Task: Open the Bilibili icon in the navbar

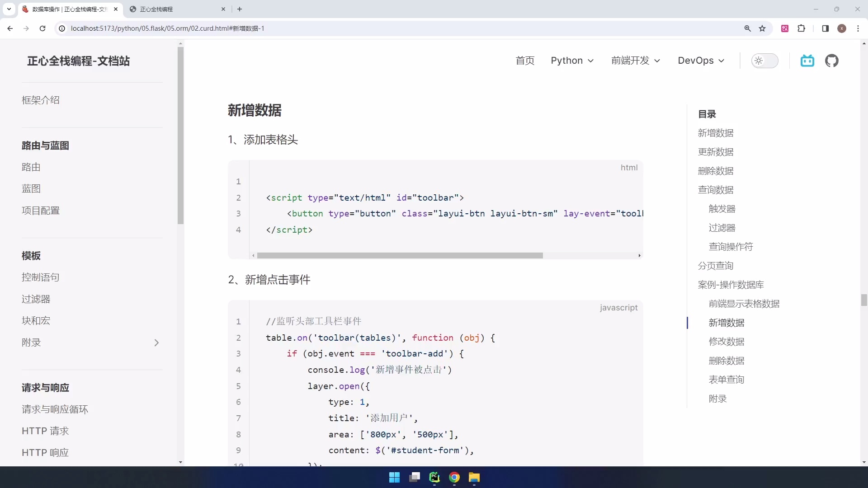Action: point(807,61)
